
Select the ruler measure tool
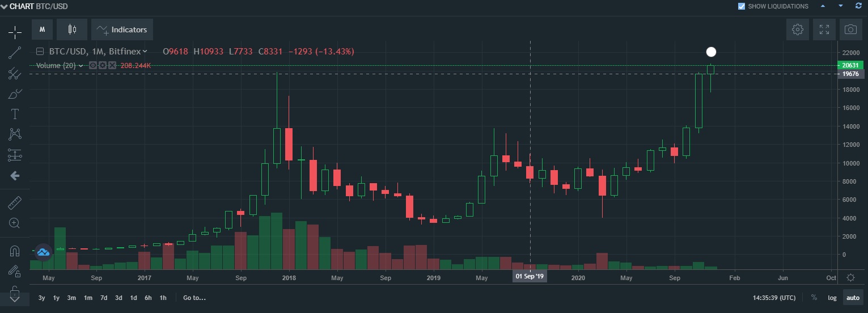coord(15,202)
